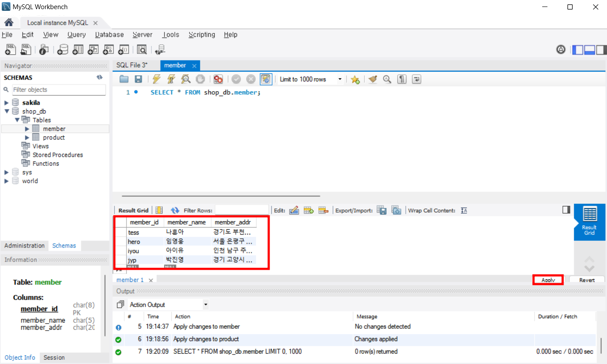The image size is (607, 364).
Task: Open the Query menu
Action: pos(77,35)
